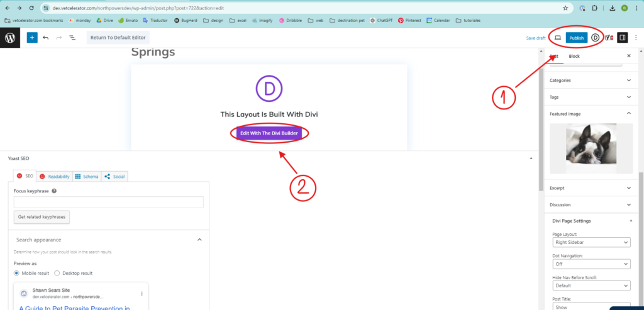Open the block inserter plus button
The height and width of the screenshot is (310, 644).
pyautogui.click(x=32, y=38)
